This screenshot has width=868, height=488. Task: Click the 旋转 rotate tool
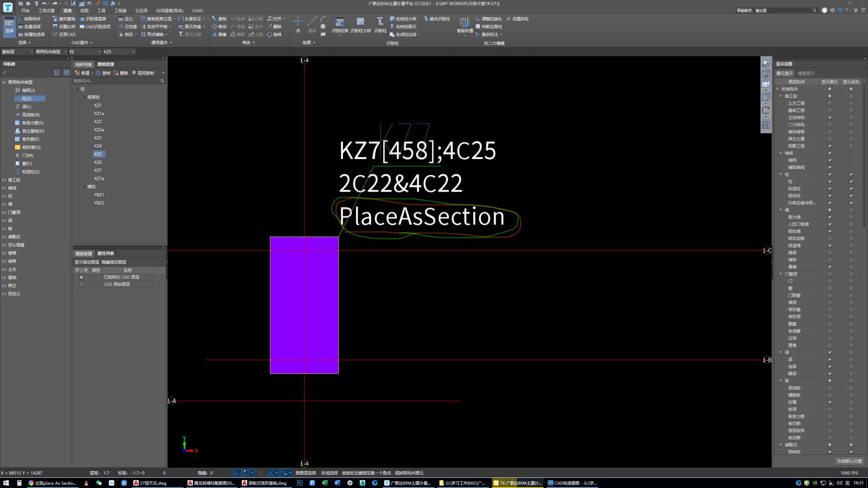click(x=274, y=34)
